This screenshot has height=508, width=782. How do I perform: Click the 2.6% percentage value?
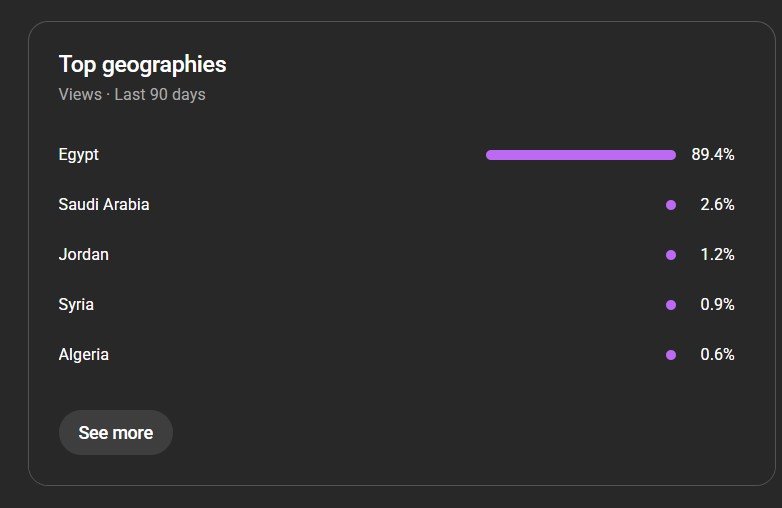pyautogui.click(x=717, y=205)
